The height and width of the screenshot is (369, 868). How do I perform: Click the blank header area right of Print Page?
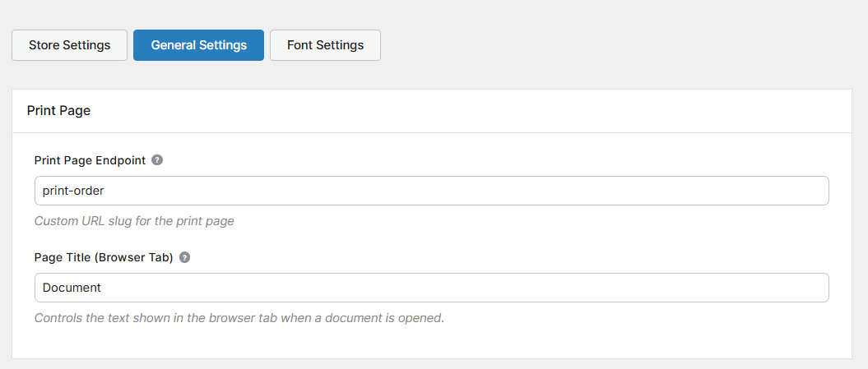pos(494,111)
